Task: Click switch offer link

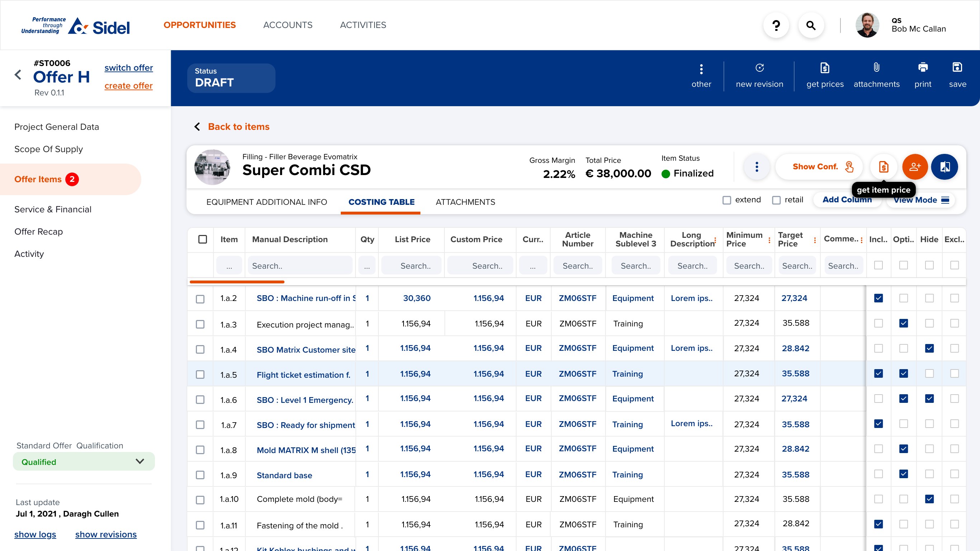Action: pos(128,68)
